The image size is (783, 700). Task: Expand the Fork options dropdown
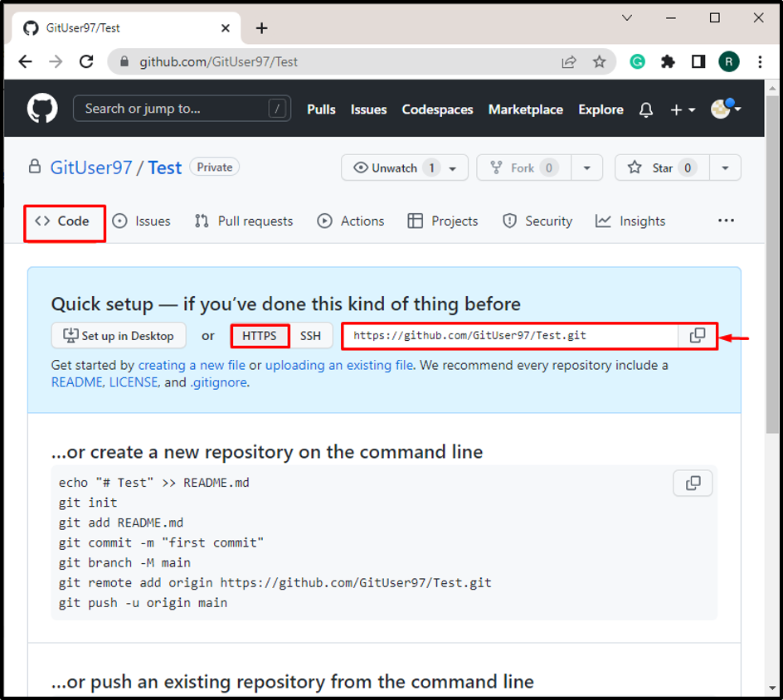pos(586,167)
